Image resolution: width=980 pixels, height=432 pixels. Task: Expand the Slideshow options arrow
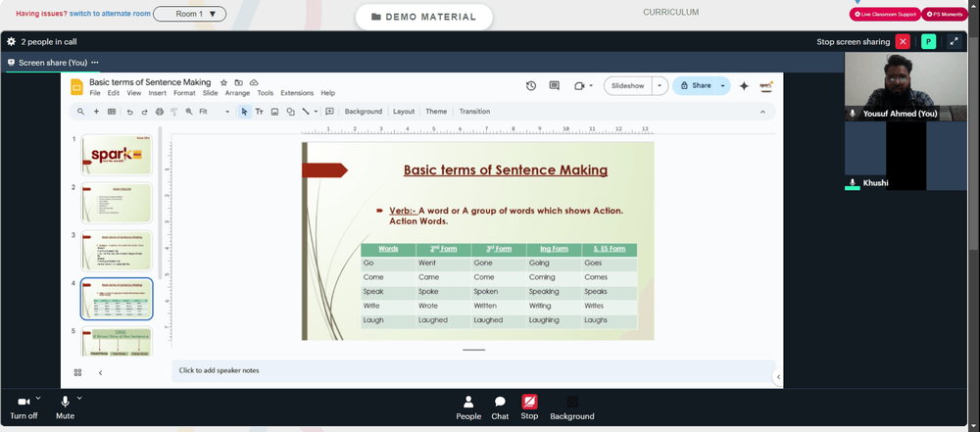660,85
